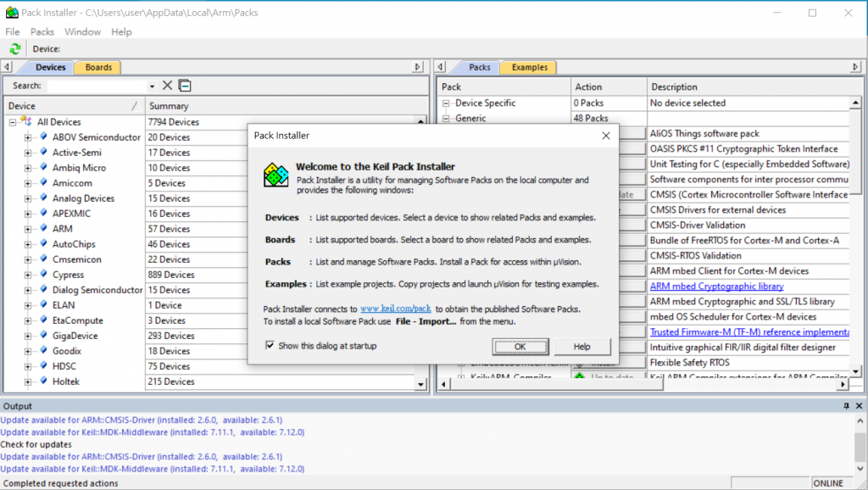Viewport: 868px width, 490px height.
Task: Click the All Devices chip icon
Action: coord(26,120)
